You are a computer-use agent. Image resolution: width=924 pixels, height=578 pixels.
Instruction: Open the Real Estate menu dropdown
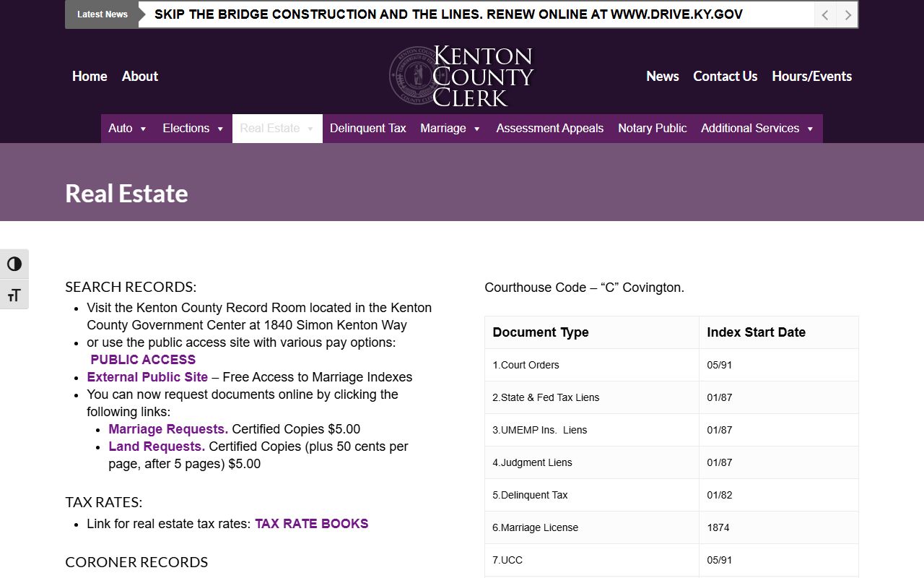click(277, 129)
